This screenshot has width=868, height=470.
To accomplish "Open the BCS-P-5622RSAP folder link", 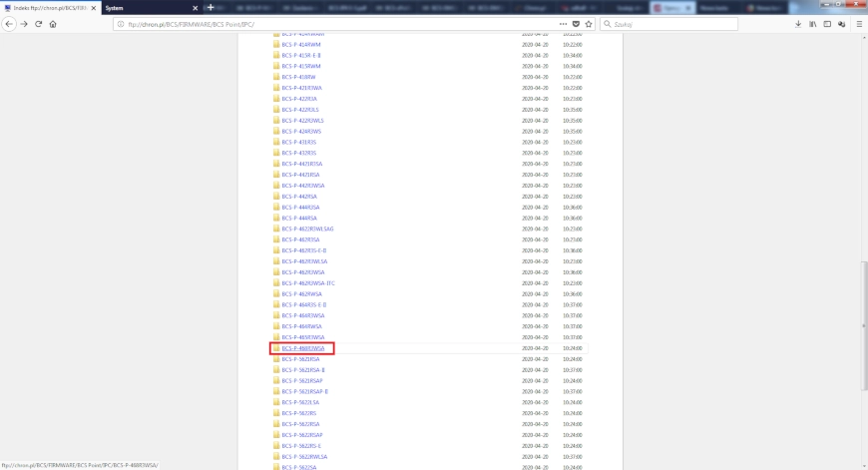I will point(302,435).
